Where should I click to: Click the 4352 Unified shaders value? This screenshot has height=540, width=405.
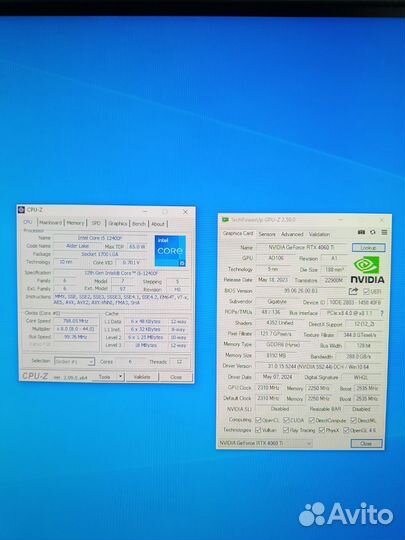pos(280,323)
